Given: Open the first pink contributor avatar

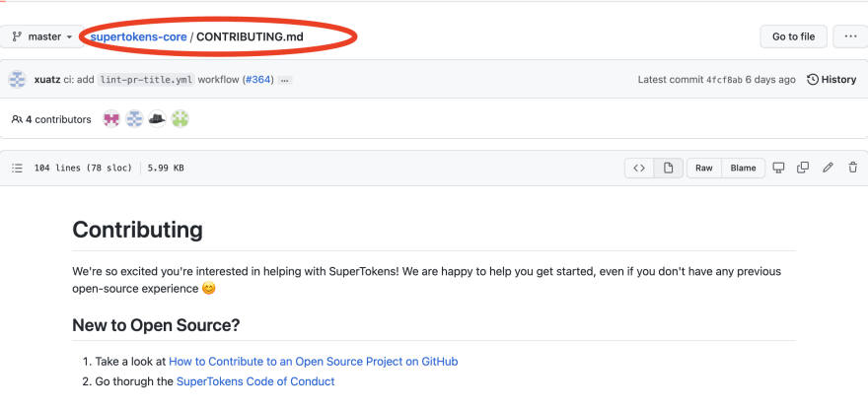Looking at the screenshot, I should point(111,119).
